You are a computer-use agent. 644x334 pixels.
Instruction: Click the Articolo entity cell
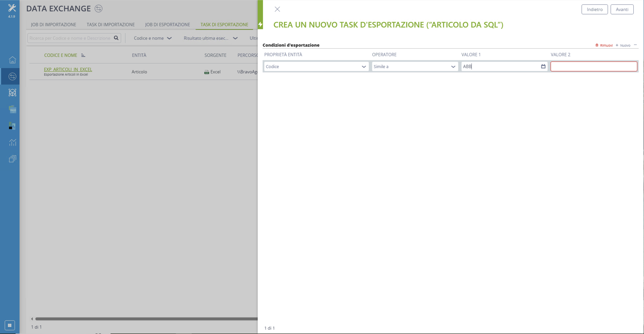[139, 72]
